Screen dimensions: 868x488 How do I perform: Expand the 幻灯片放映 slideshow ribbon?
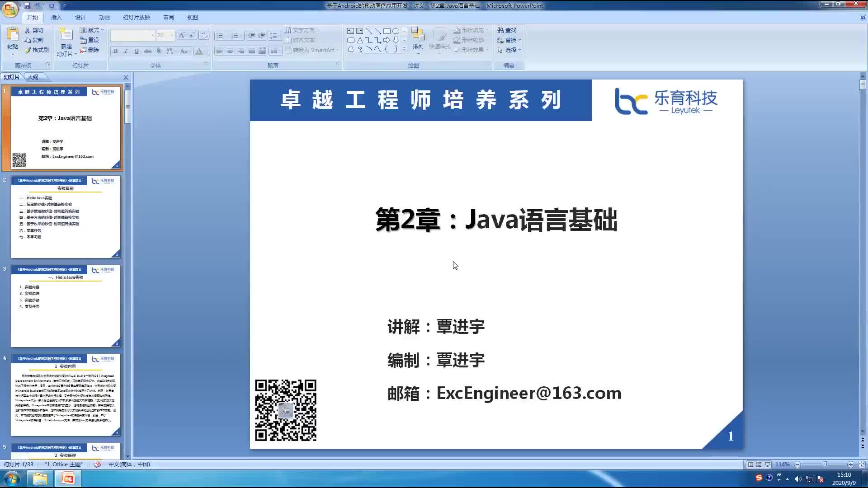[136, 17]
